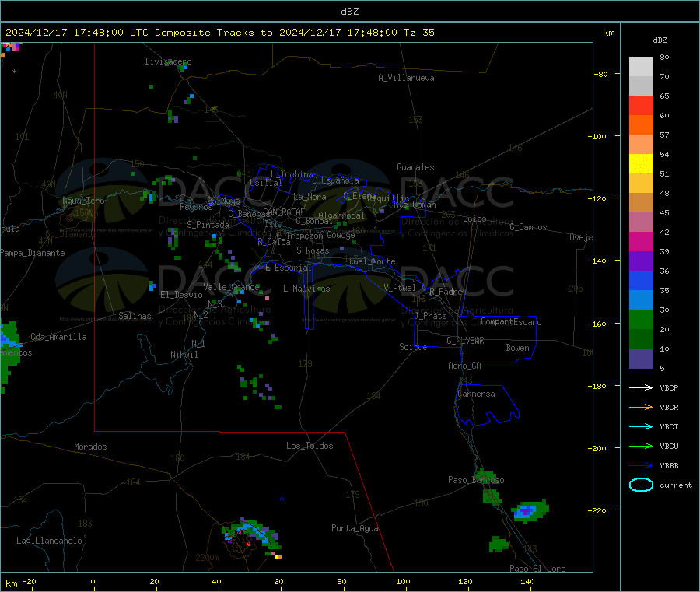Select the magenta 42-39 dBZ color band
Image resolution: width=700 pixels, height=592 pixels.
coord(641,241)
